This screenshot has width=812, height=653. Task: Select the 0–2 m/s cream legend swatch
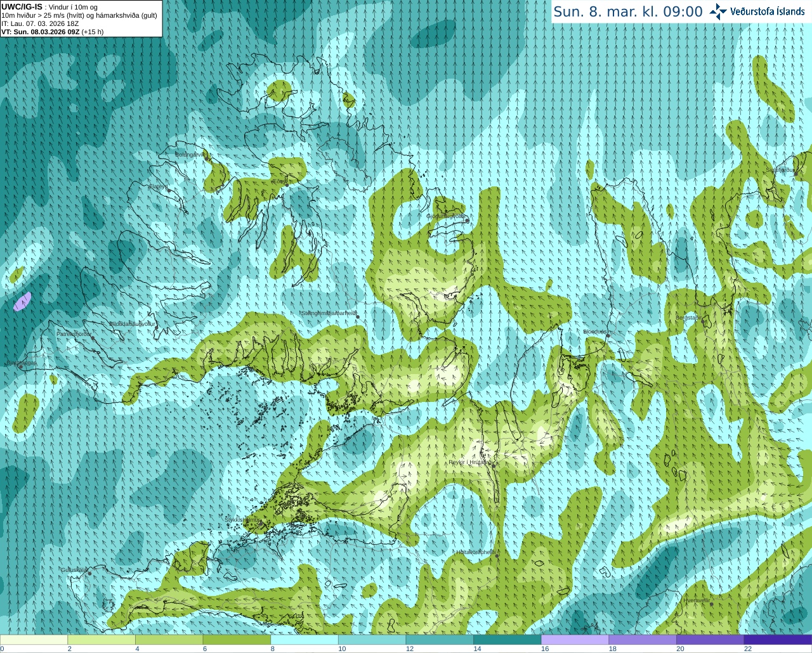pyautogui.click(x=34, y=640)
